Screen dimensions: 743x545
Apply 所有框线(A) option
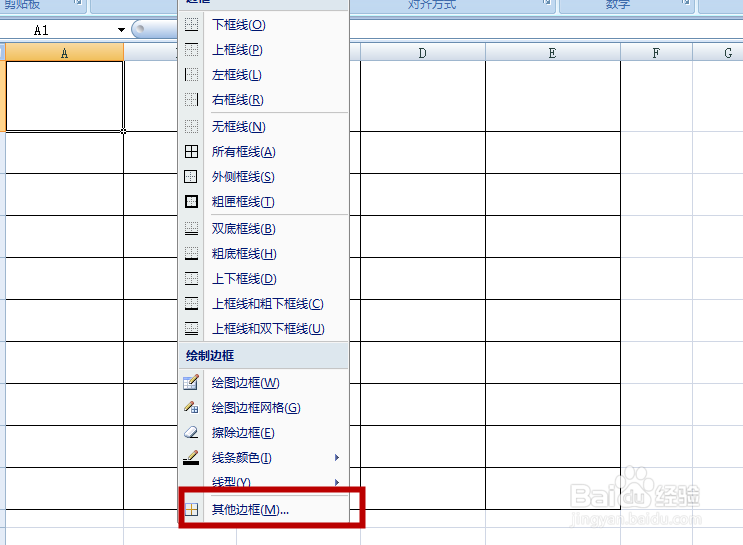pos(263,152)
